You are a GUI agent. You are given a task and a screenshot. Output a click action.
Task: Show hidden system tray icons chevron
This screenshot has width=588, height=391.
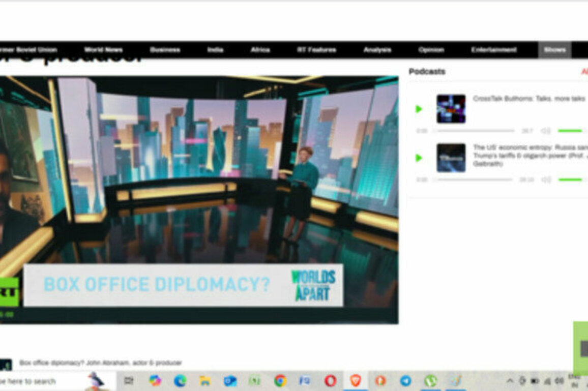click(x=510, y=381)
